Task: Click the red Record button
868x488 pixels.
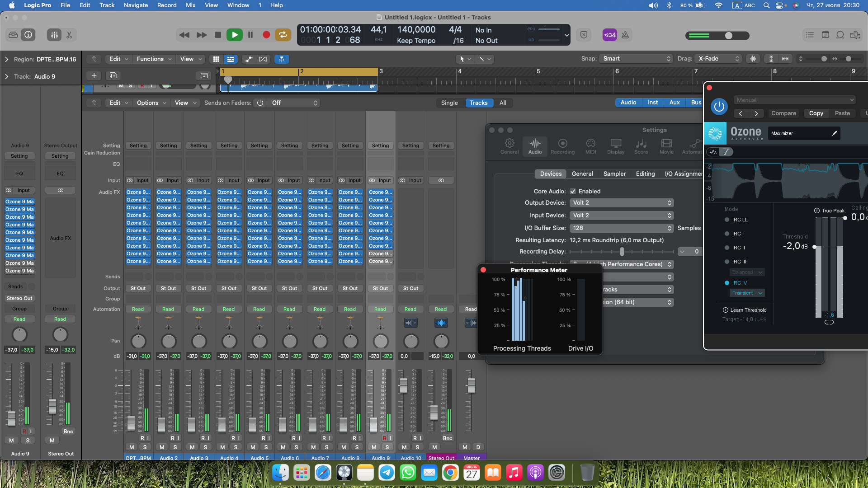Action: click(266, 35)
